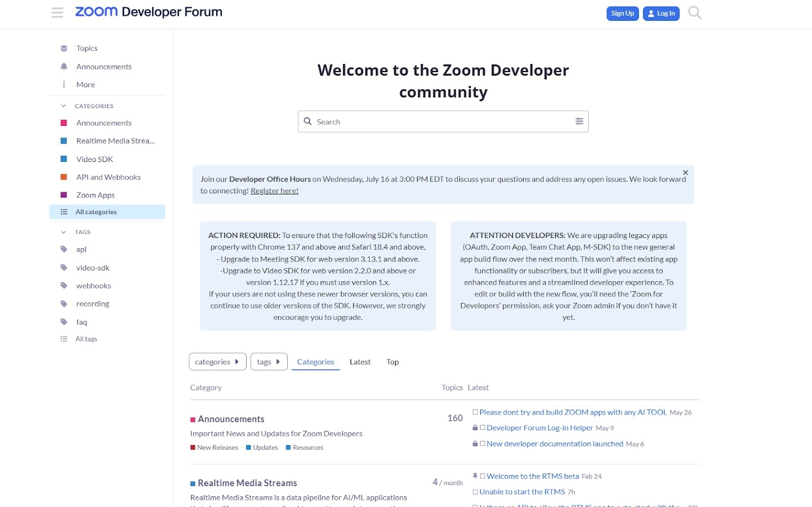Open the Announcements category heading in main list
The image size is (812, 507).
[x=231, y=419]
